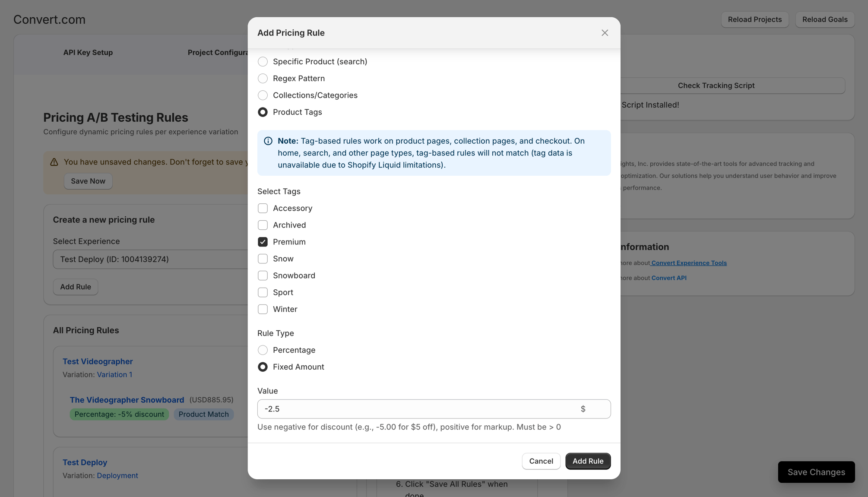Switch rule type to Percentage
Image resolution: width=868 pixels, height=497 pixels.
pos(263,350)
